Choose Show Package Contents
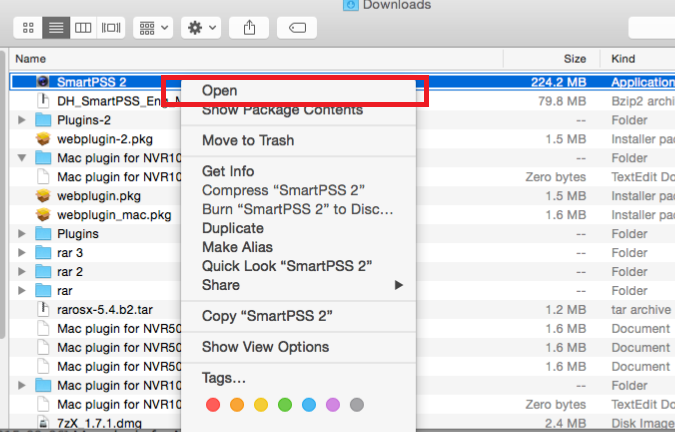The image size is (675, 432). pyautogui.click(x=298, y=110)
